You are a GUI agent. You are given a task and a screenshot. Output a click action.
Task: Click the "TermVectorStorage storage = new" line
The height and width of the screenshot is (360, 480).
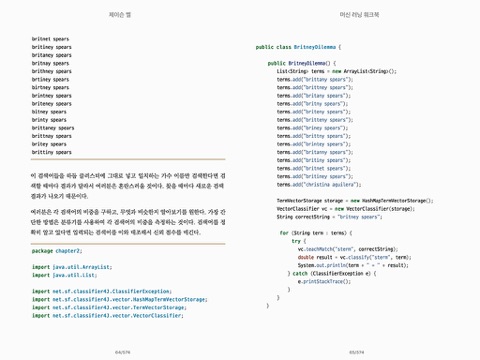tap(355, 201)
